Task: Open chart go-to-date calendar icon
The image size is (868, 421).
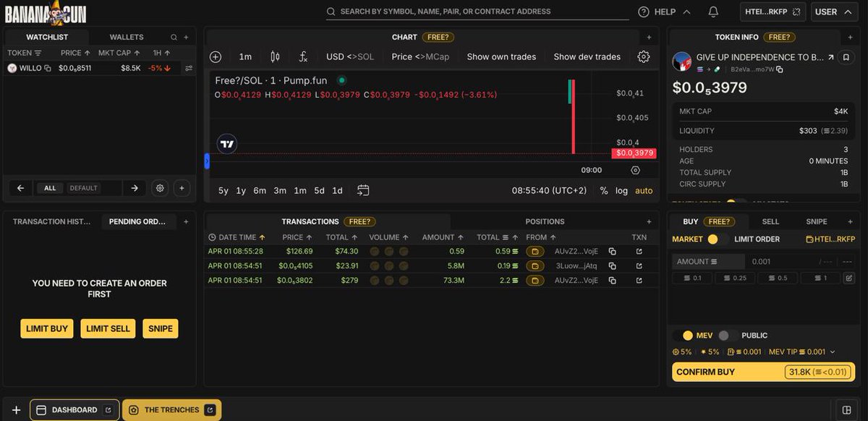Action: point(363,190)
